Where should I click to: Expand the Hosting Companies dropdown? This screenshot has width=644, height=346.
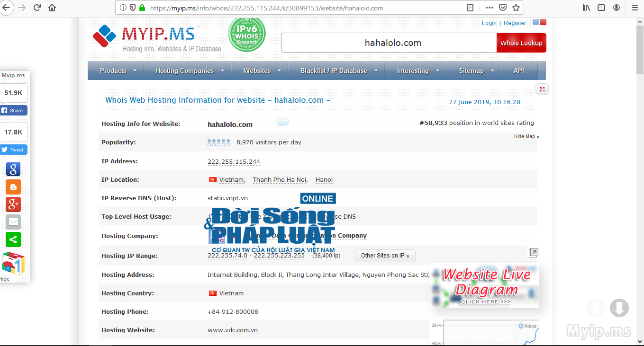pos(190,71)
